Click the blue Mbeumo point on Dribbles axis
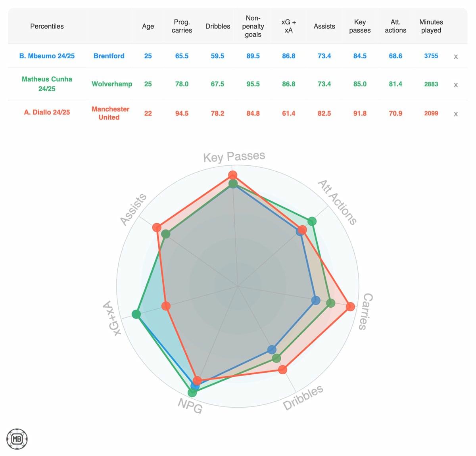476x456 pixels. [272, 349]
